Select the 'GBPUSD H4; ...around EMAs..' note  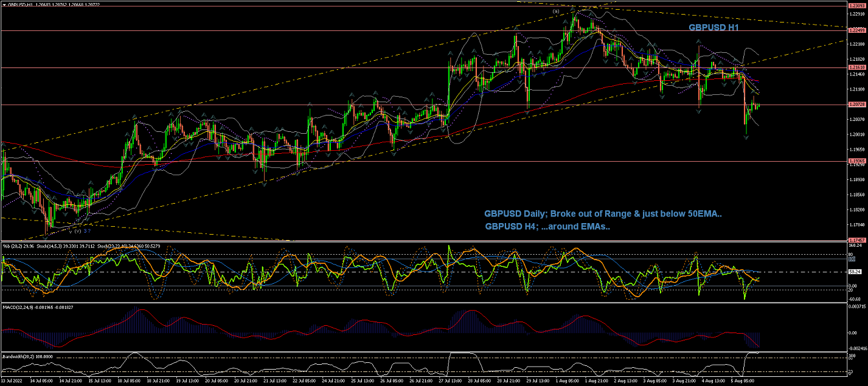pos(547,227)
